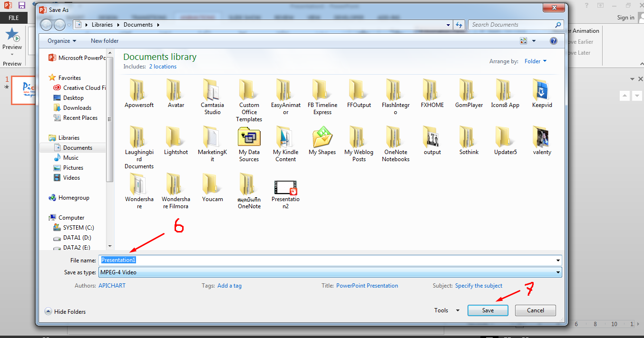Screen dimensions: 644x338
Task: Open the FFOutput folder
Action: coord(359,94)
